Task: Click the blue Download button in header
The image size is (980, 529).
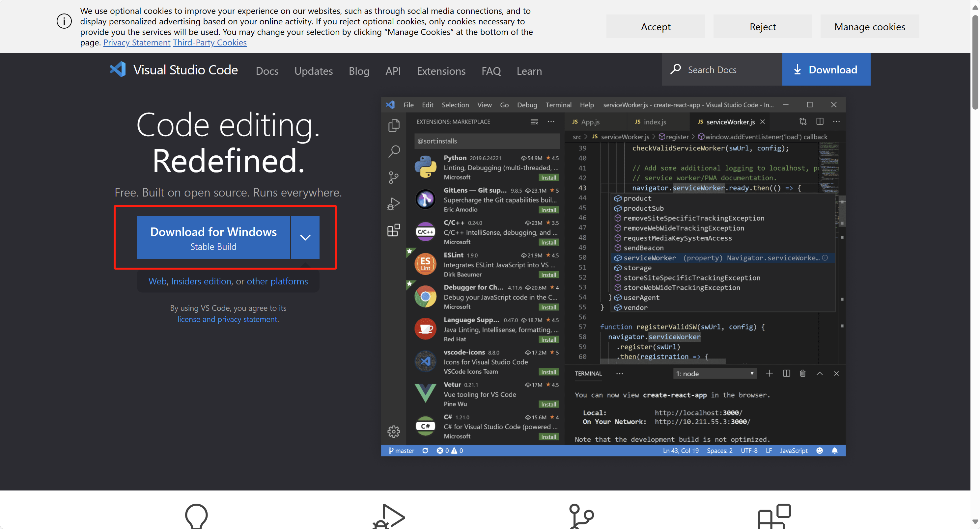Action: (826, 69)
